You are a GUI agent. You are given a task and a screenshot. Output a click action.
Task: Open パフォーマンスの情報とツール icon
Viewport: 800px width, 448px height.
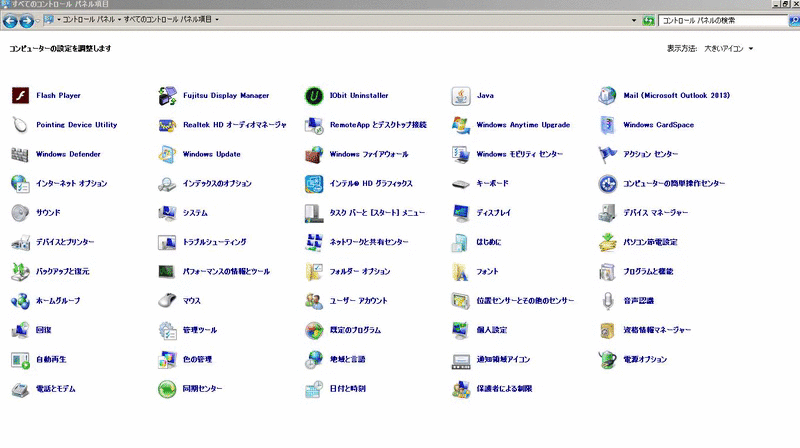click(167, 271)
